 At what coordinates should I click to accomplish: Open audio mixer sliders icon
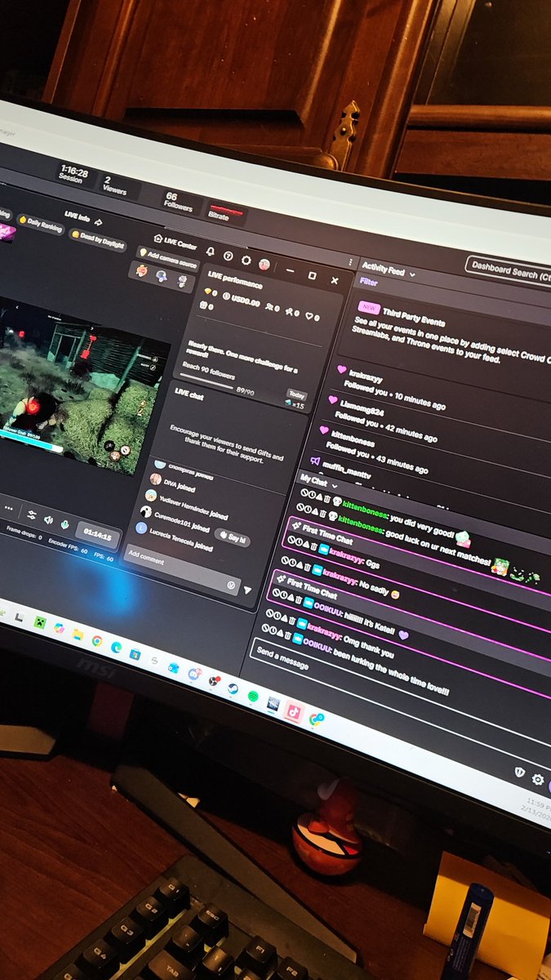[x=32, y=515]
